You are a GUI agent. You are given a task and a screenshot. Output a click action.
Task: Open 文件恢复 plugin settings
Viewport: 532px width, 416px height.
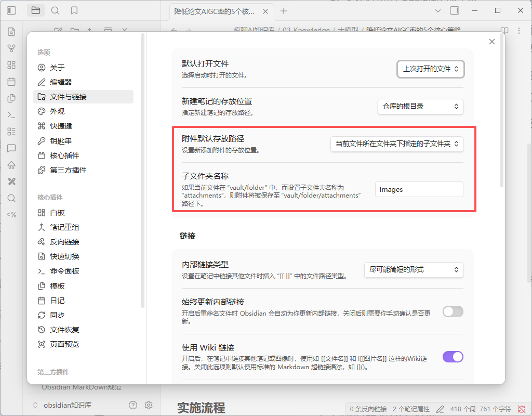[x=84, y=330]
